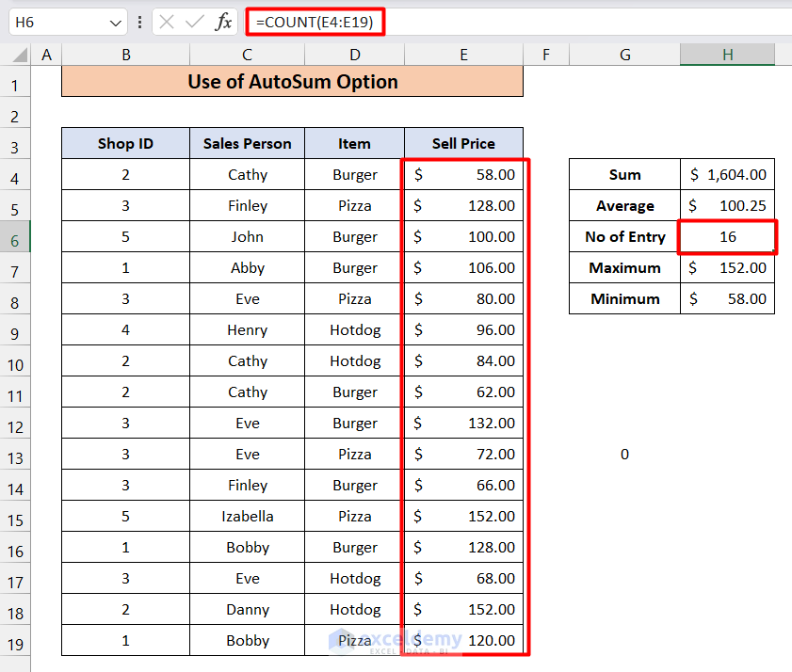Click the 'Shop ID' header cell
This screenshot has height=672, width=792.
[x=126, y=143]
